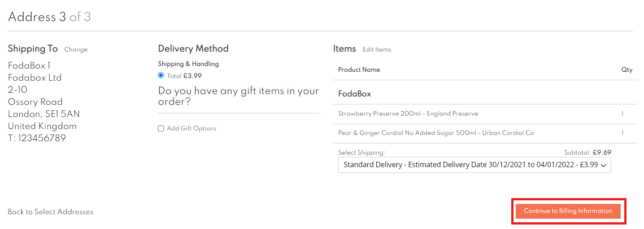Open Edit Items link

[377, 50]
